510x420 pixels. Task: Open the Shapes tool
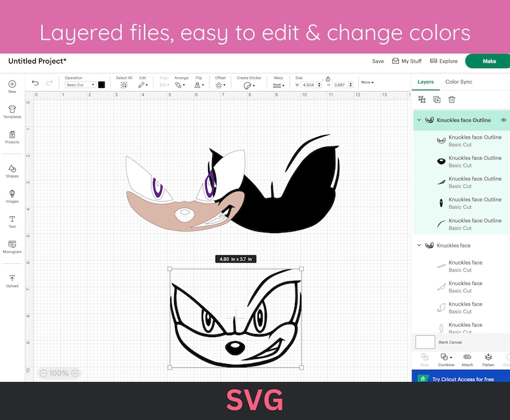[x=12, y=171]
